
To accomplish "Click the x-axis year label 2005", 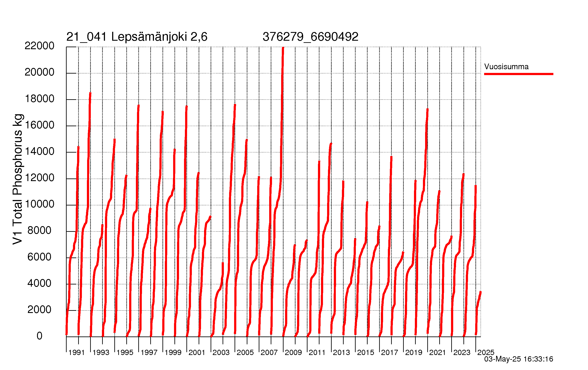I will click(x=245, y=352).
